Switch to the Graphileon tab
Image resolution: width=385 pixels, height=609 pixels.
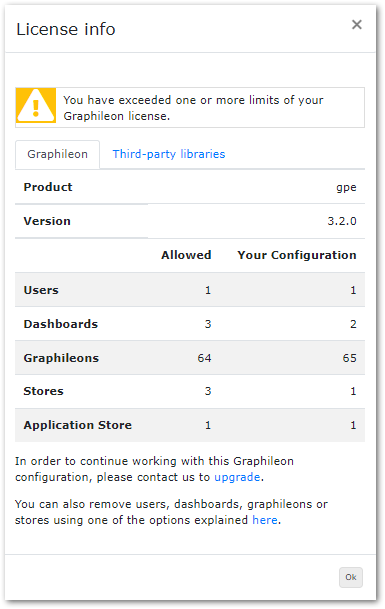[x=57, y=154]
